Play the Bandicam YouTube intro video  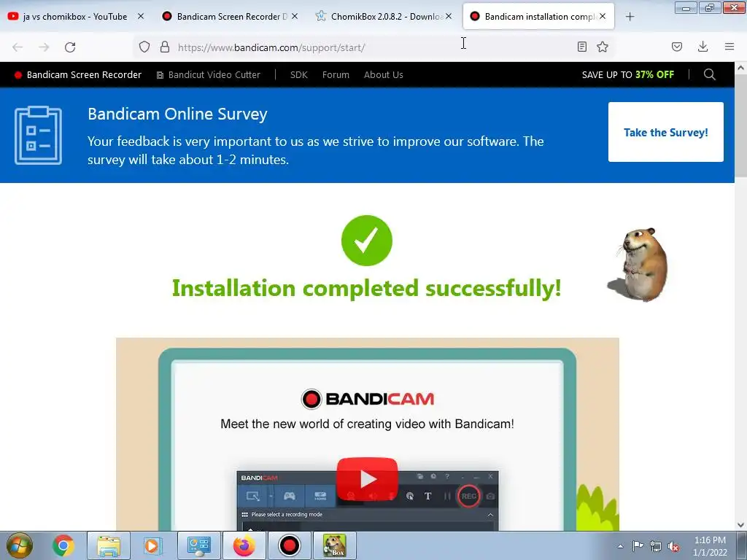click(x=368, y=478)
